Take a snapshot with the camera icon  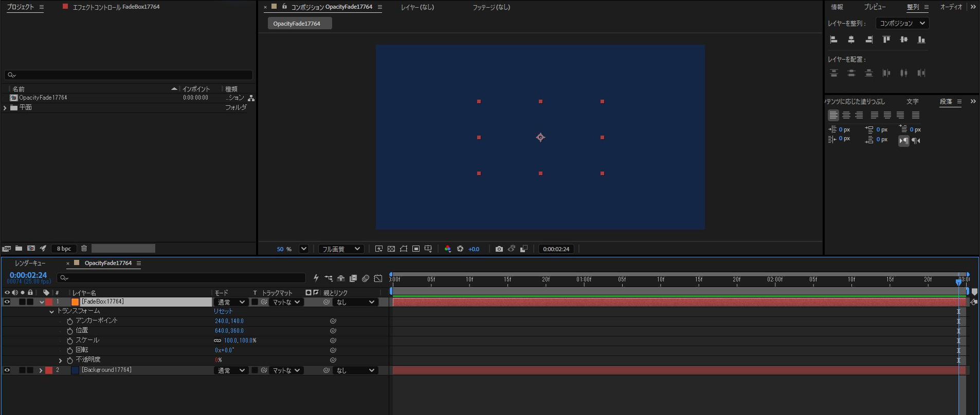pos(499,249)
